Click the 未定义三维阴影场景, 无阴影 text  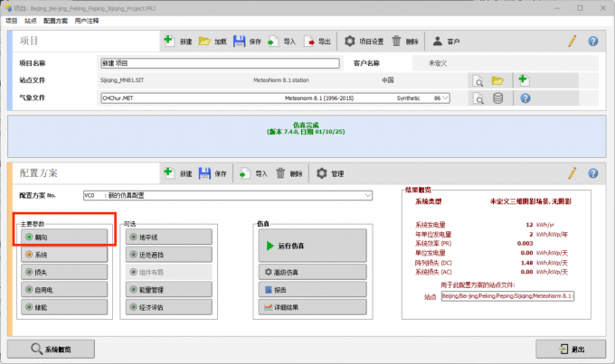[530, 201]
